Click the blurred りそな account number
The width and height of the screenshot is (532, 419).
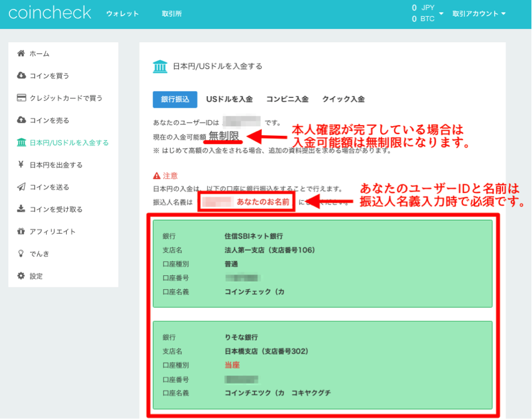pos(241,379)
